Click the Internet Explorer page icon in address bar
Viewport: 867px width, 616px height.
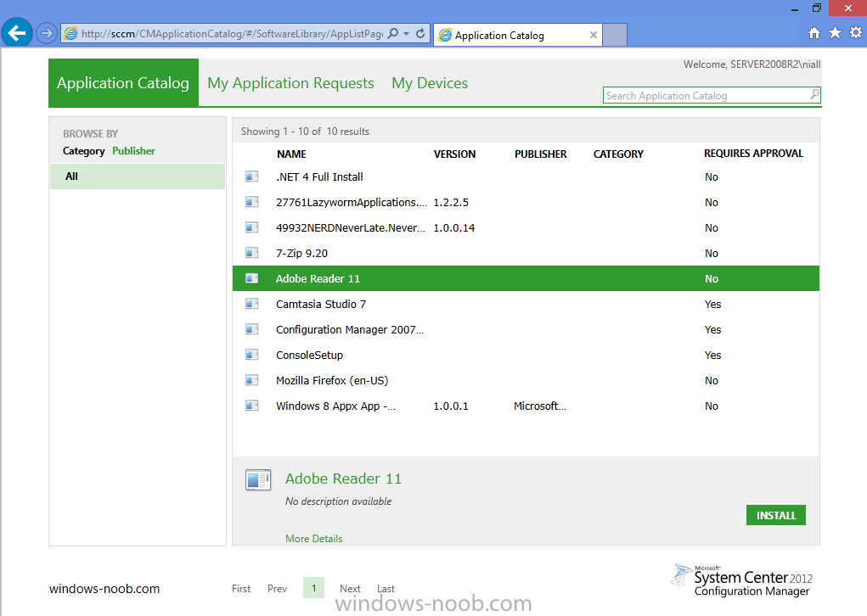point(70,34)
